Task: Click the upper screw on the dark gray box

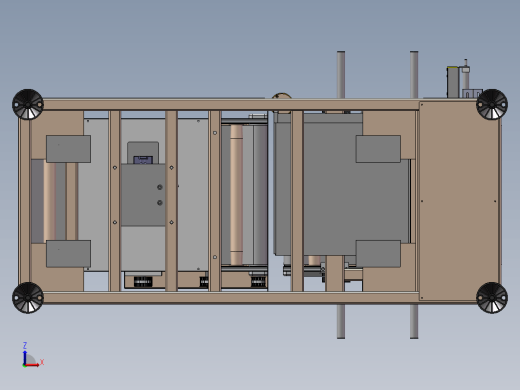Action: (x=160, y=187)
